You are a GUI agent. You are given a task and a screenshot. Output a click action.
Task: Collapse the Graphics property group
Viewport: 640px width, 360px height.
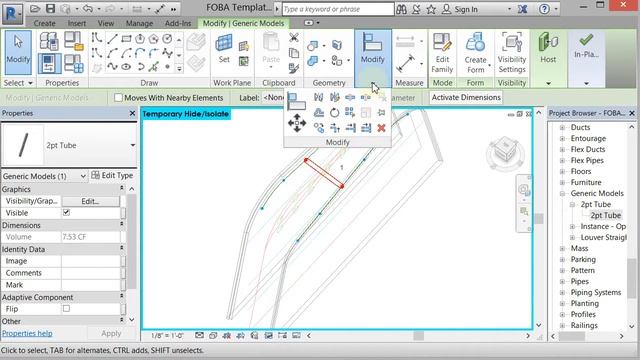(122, 188)
